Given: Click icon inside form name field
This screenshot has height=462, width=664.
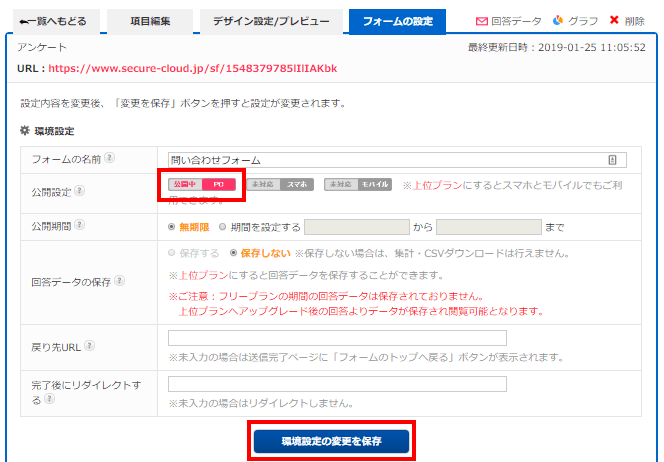Looking at the screenshot, I should pyautogui.click(x=612, y=159).
